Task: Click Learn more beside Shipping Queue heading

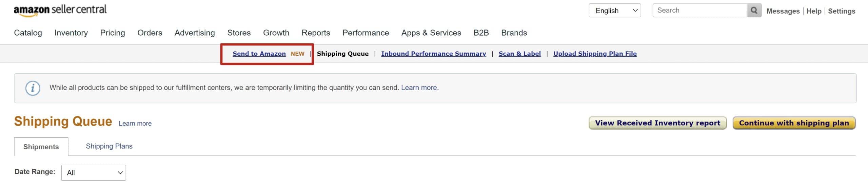Action: [135, 124]
